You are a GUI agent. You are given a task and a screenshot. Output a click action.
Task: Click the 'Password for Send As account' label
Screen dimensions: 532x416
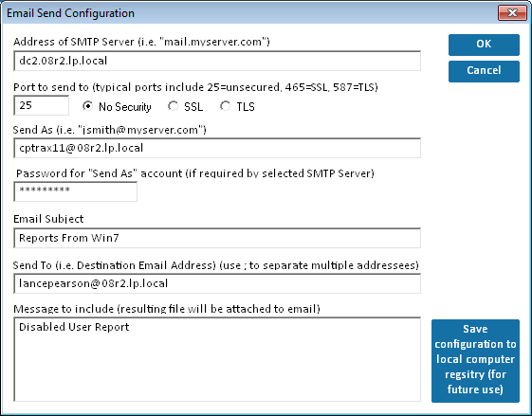pos(195,173)
